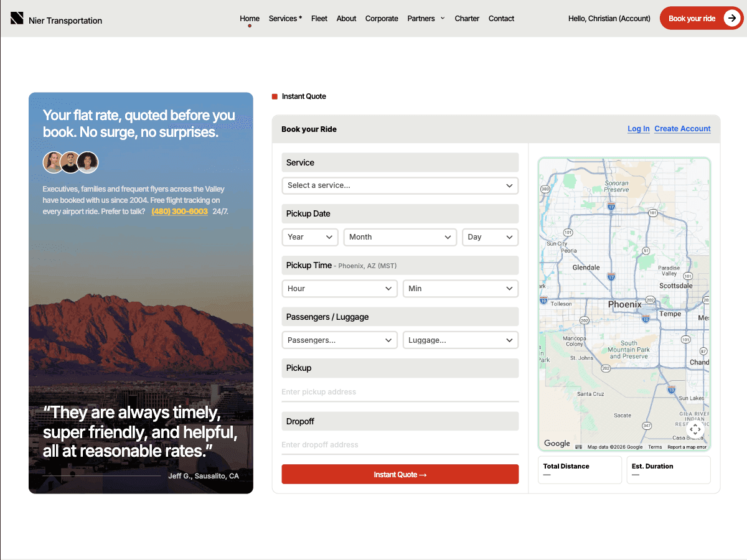Screen dimensions: 747x560
Task: Click the third customer avatar photo
Action: coord(88,162)
